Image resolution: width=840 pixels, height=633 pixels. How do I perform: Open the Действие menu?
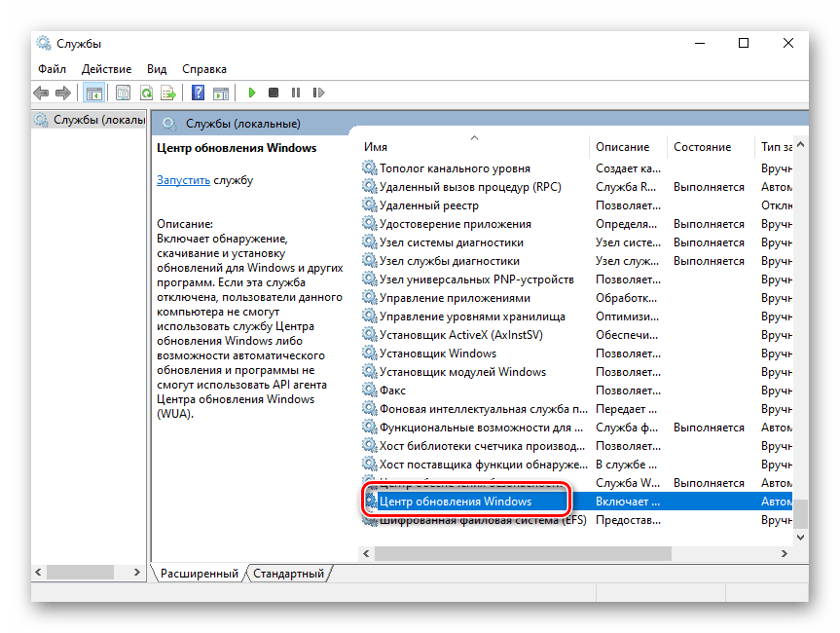[106, 69]
